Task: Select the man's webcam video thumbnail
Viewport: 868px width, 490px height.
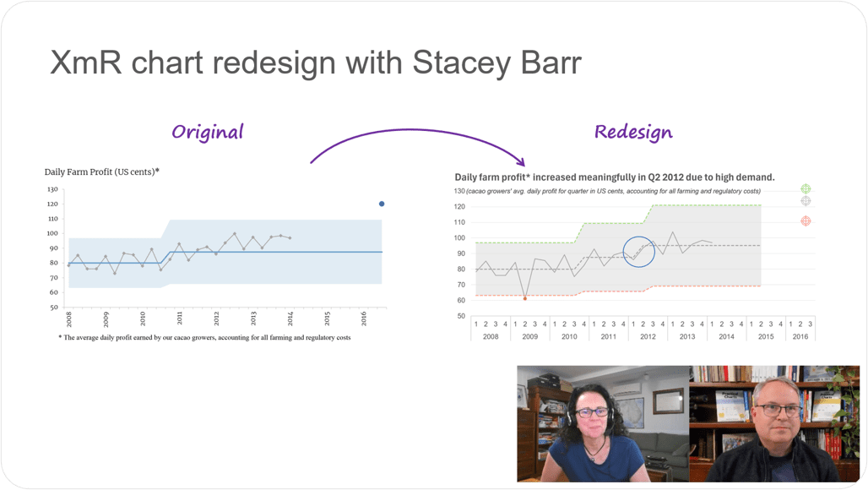Action: (x=774, y=423)
